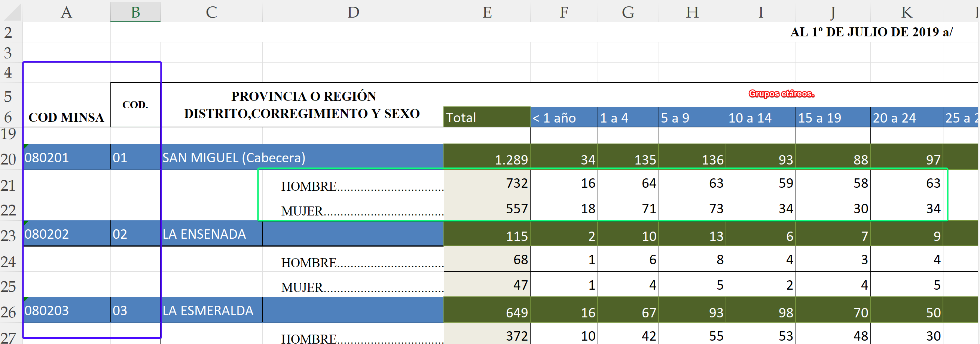Click the green 'Total' header cell

(487, 117)
